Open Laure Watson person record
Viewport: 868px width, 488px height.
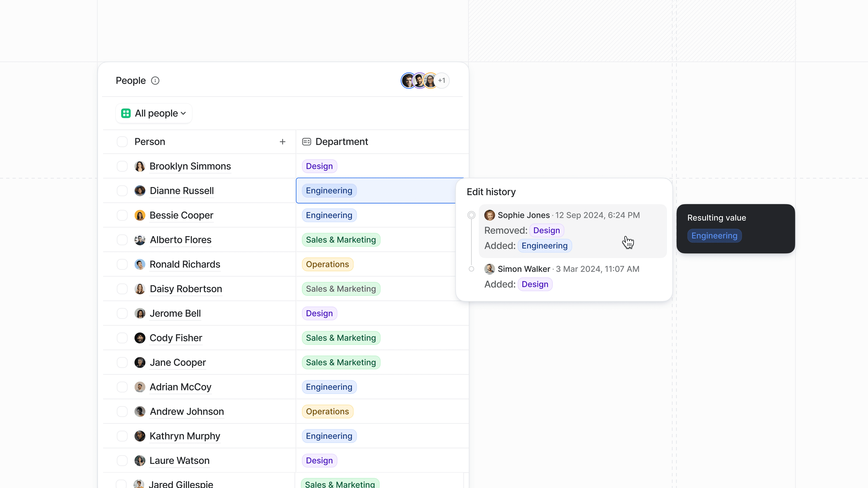pos(179,460)
